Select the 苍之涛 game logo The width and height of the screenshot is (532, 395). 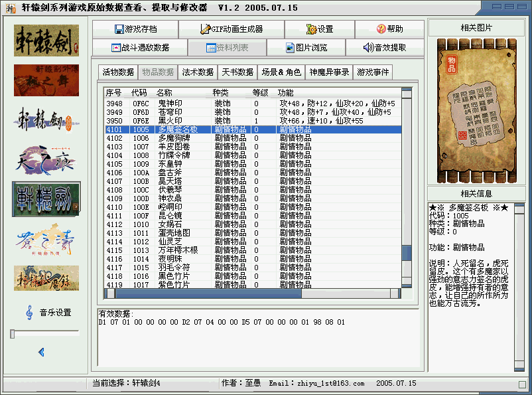click(46, 239)
